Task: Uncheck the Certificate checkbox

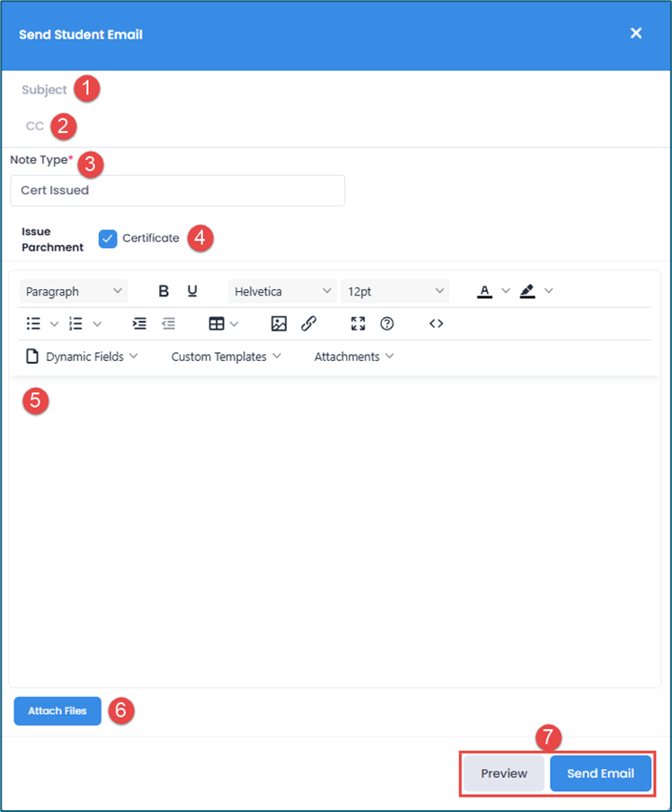Action: 108,239
